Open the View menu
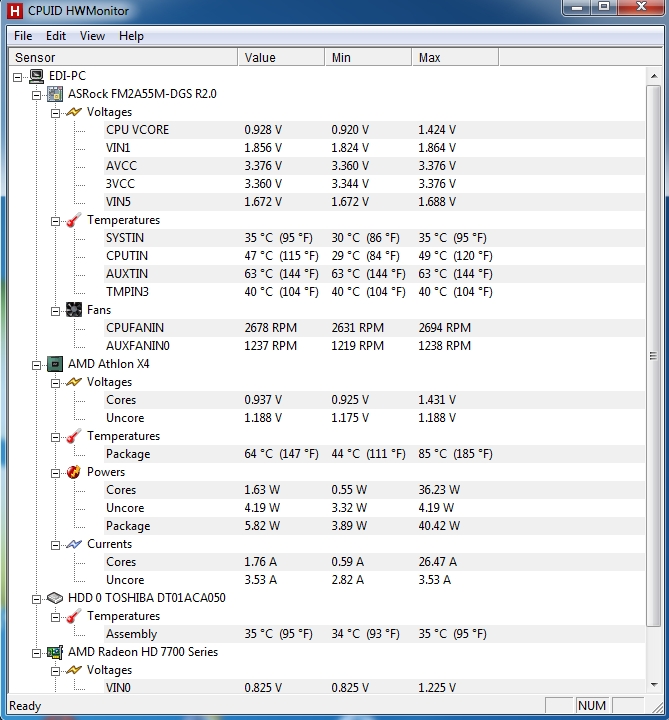 92,36
